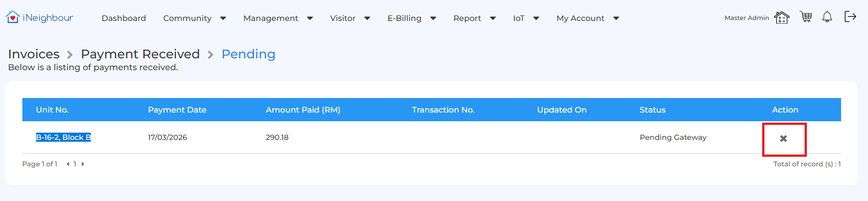Click the Pending breadcrumb link
Viewport: 868px width, 201px height.
pos(248,54)
